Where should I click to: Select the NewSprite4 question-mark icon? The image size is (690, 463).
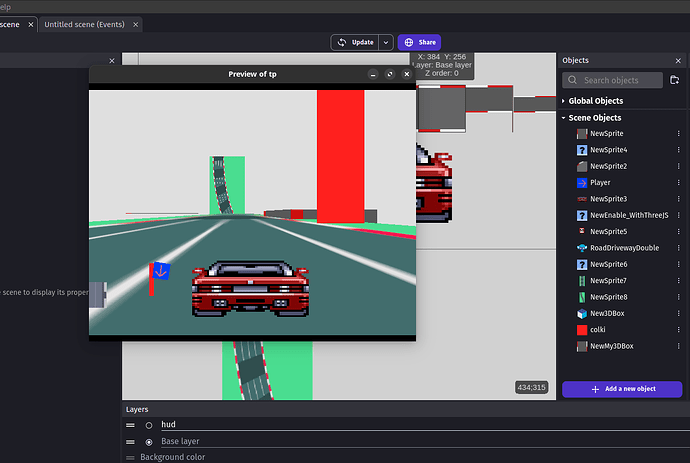pyautogui.click(x=582, y=150)
